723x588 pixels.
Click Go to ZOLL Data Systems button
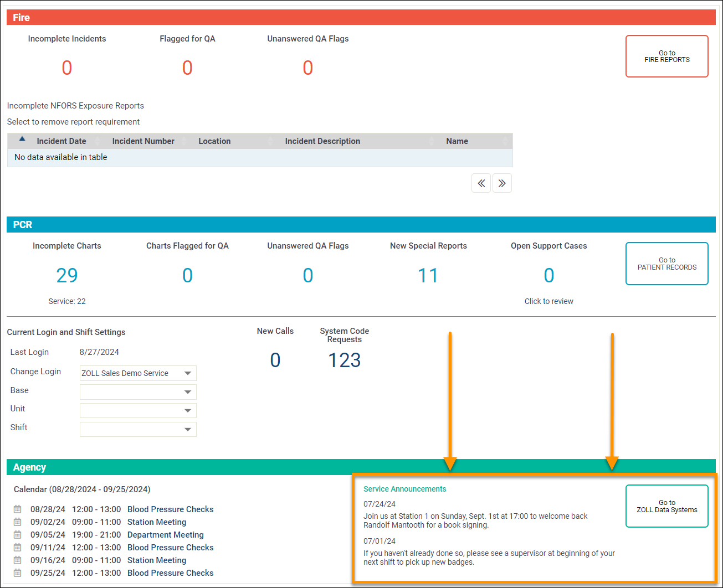click(x=666, y=507)
